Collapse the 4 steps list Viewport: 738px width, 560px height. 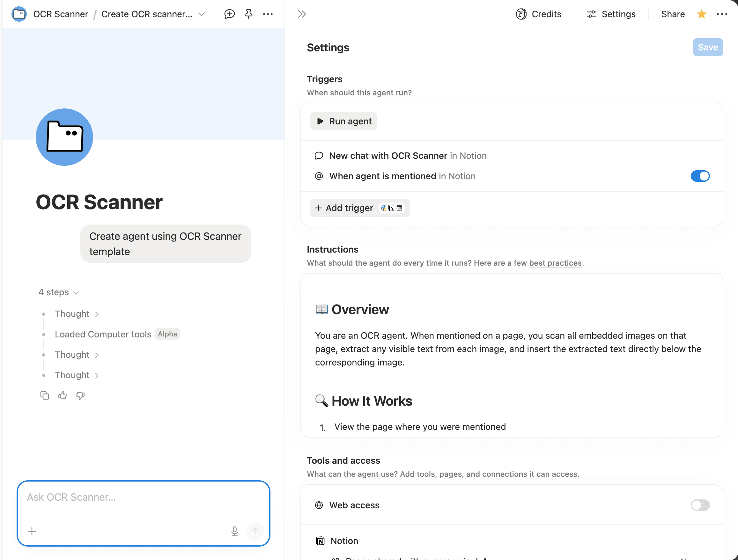click(59, 292)
